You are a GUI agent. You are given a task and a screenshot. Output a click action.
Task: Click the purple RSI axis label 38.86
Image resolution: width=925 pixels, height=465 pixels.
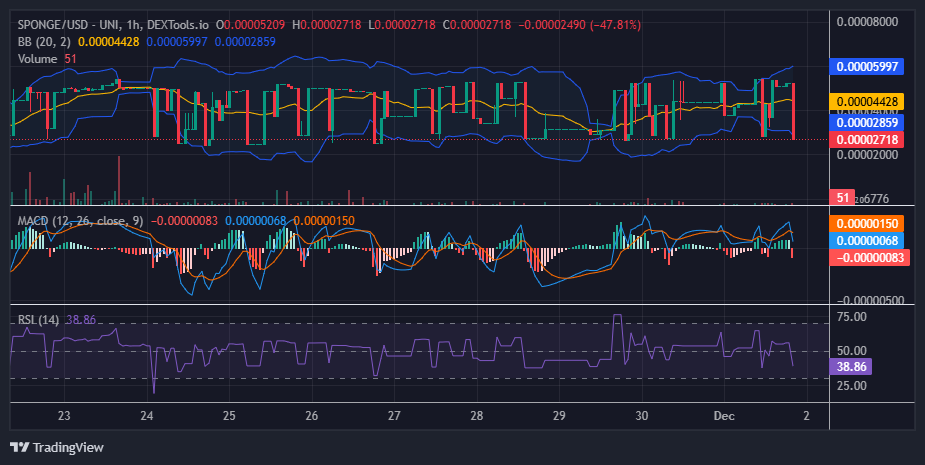[x=851, y=366]
